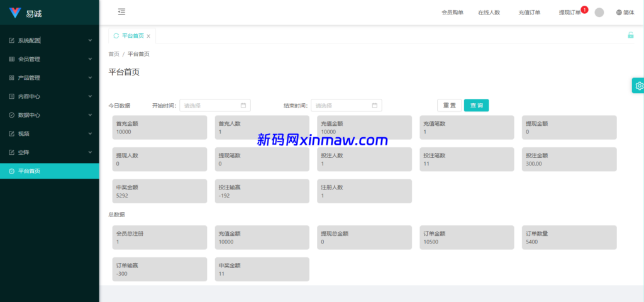Click the 数据中心 check-circle icon
The image size is (644, 302).
pyautogui.click(x=11, y=115)
